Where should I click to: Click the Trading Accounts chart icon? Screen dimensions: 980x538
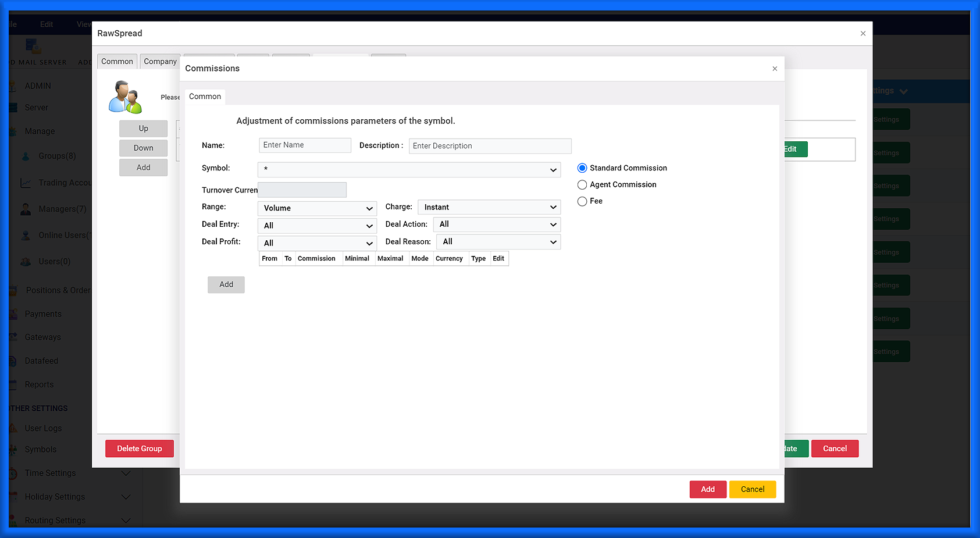[x=26, y=183]
